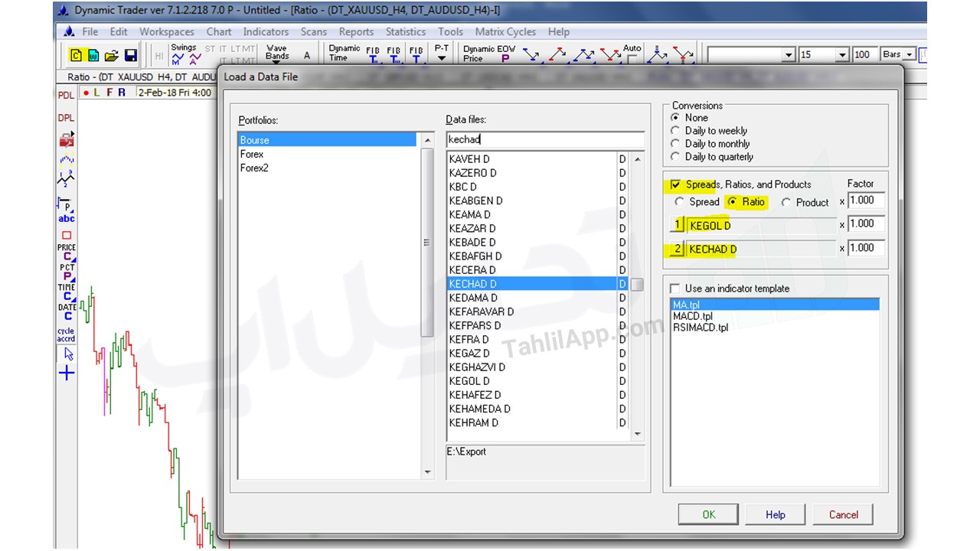980x551 pixels.
Task: Select the Spread radio button
Action: [x=679, y=202]
